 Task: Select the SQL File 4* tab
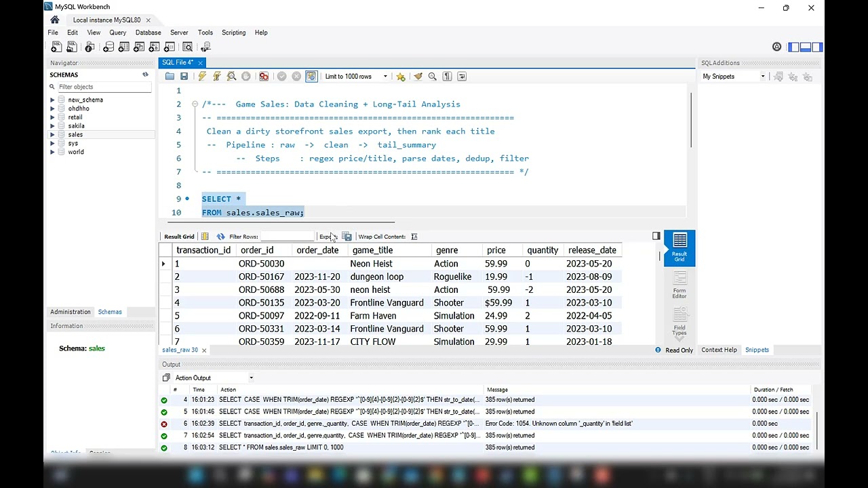tap(177, 62)
